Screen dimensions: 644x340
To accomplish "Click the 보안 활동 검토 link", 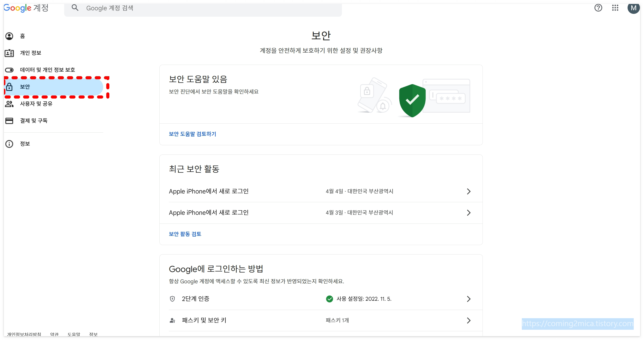I will point(185,234).
